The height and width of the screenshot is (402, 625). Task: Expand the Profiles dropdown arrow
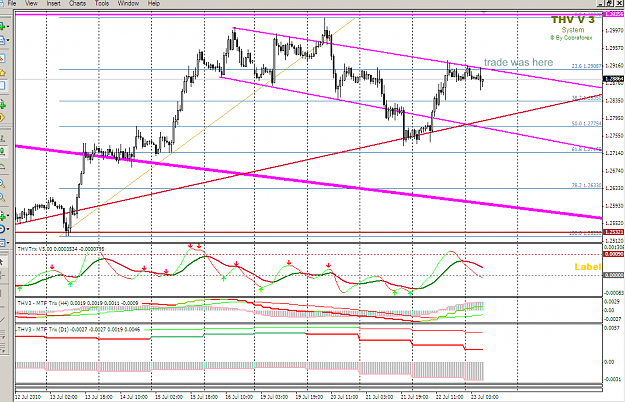tap(8, 41)
